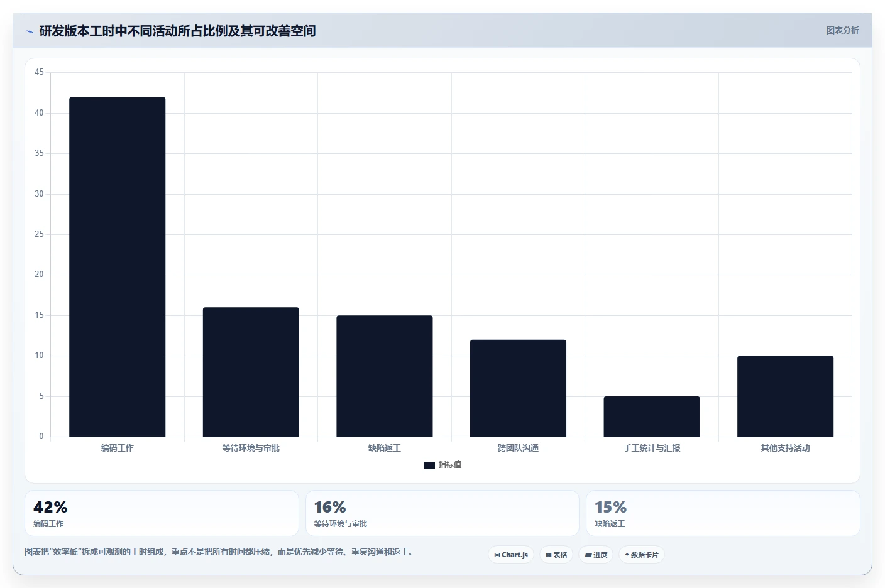Click the 跨团队沟通 x-axis label
Screen dimensions: 885x588
click(518, 448)
